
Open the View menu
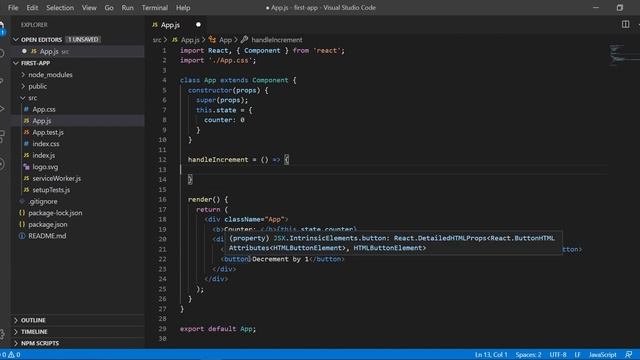[89, 8]
